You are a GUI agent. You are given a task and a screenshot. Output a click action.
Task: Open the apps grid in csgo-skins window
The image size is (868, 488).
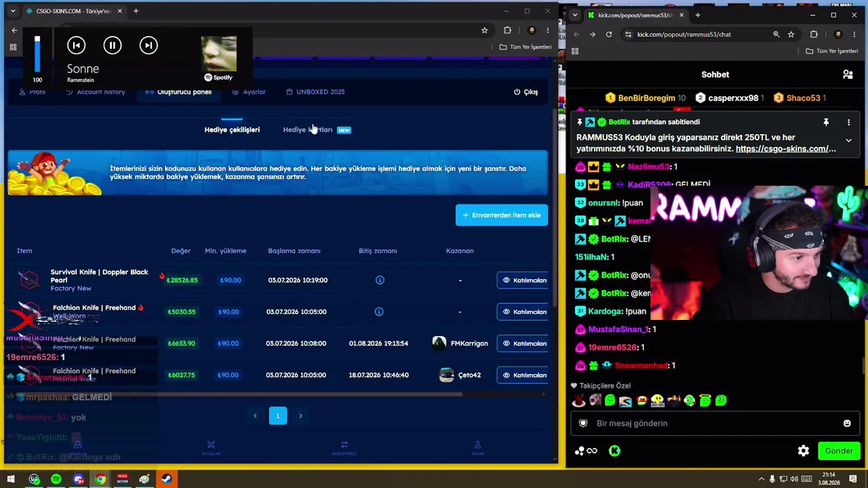[13, 47]
